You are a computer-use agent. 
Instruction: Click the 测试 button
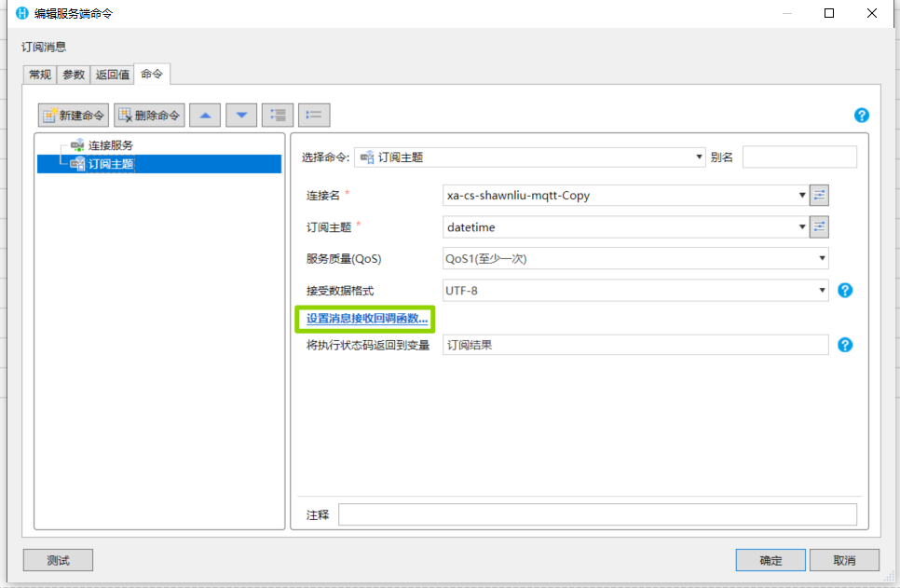click(58, 560)
